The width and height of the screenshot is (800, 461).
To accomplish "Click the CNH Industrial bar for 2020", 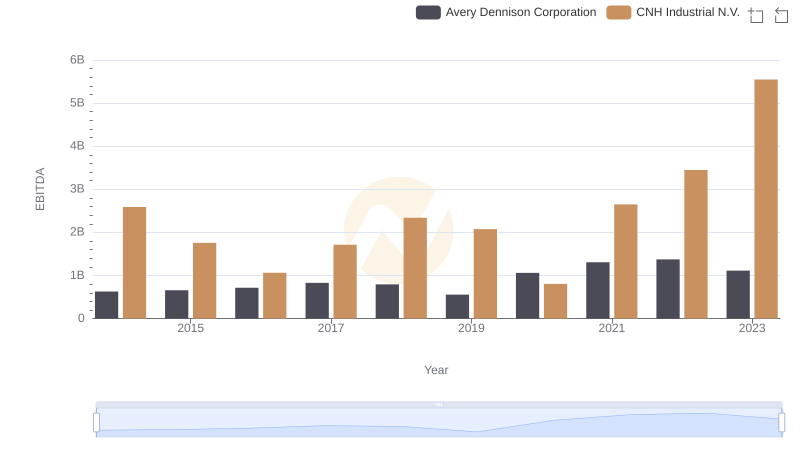I will coord(556,301).
